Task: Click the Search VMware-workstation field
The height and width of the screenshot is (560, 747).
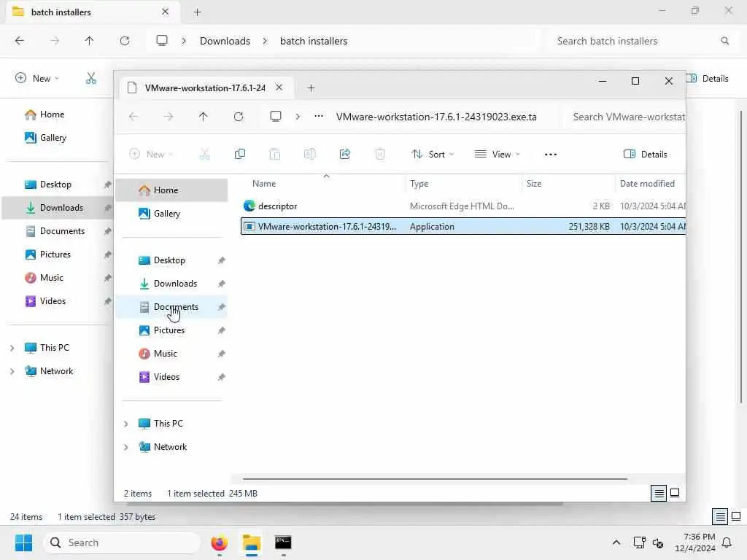Action: (624, 117)
